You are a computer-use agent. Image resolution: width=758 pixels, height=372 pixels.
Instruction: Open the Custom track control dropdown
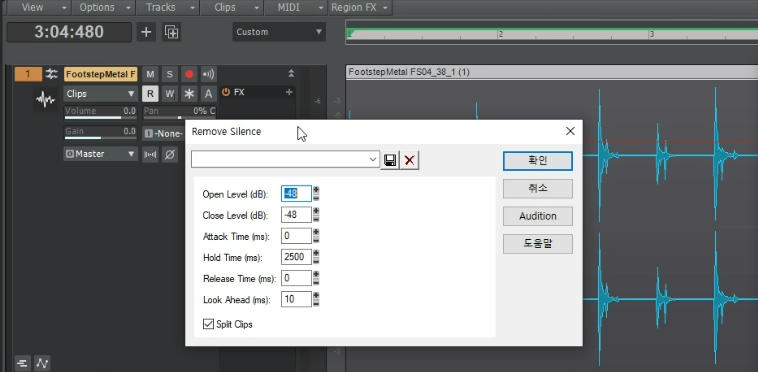279,32
